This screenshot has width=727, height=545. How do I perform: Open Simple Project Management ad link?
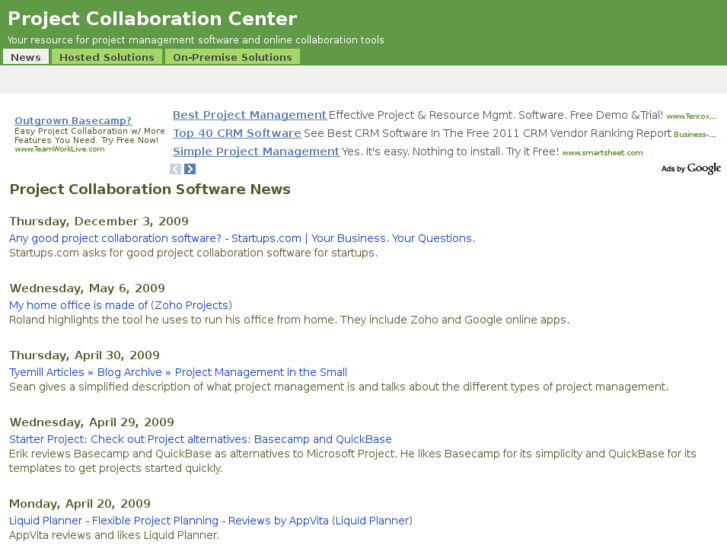pyautogui.click(x=256, y=151)
